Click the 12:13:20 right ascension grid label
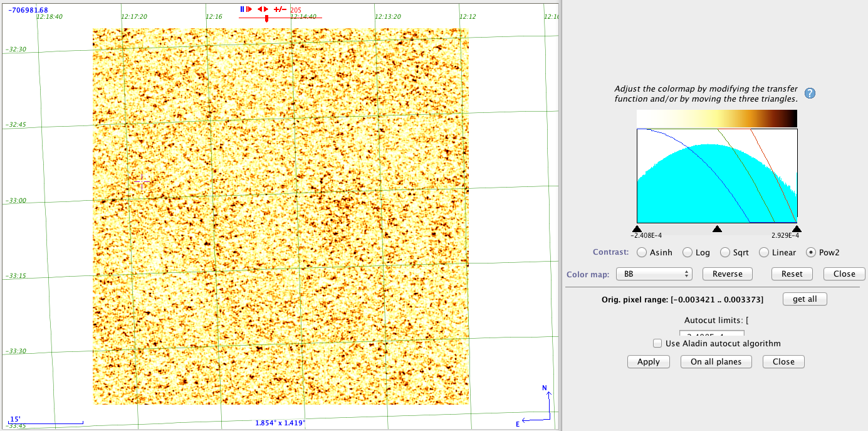The width and height of the screenshot is (868, 431). point(388,16)
